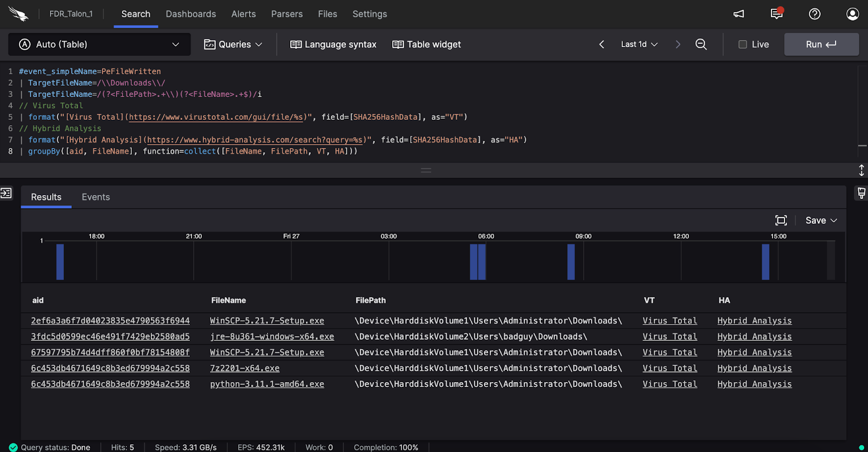Switch to the Events tab
Screen dimensions: 868x452
tap(96, 197)
